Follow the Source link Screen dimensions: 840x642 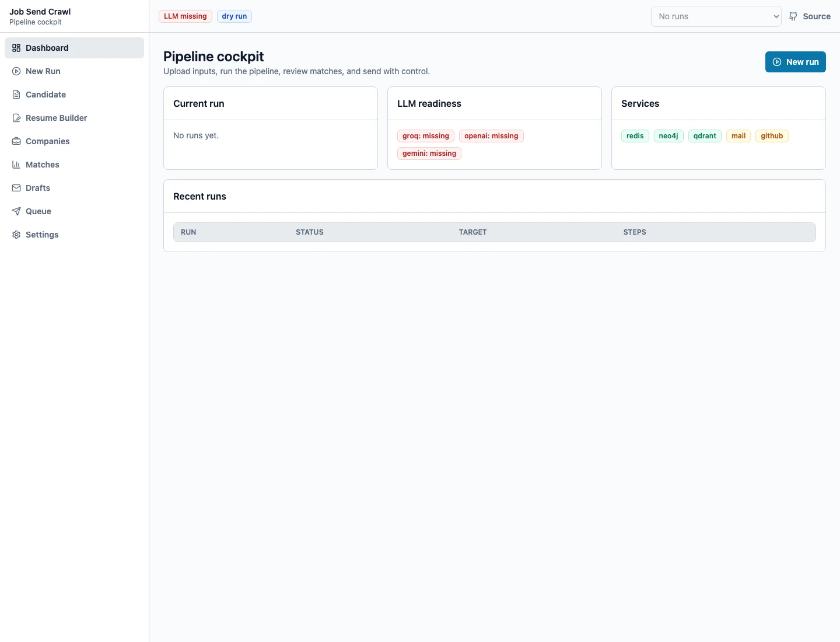click(x=810, y=16)
